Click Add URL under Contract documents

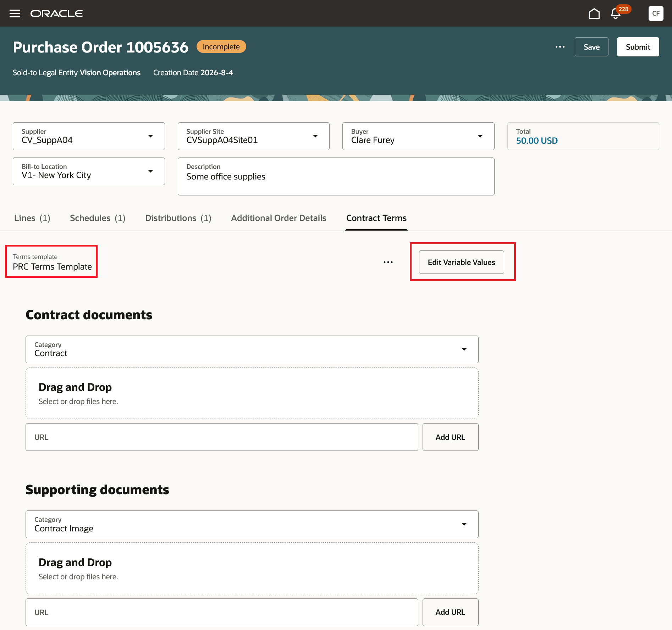coord(450,437)
